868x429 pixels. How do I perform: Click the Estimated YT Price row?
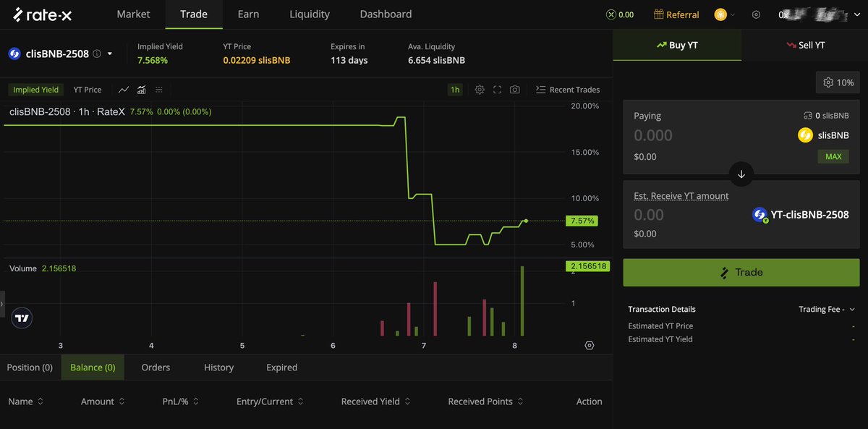tap(741, 326)
